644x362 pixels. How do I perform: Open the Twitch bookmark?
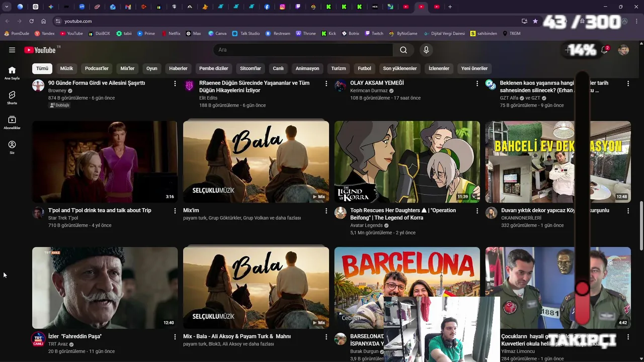[x=373, y=34]
